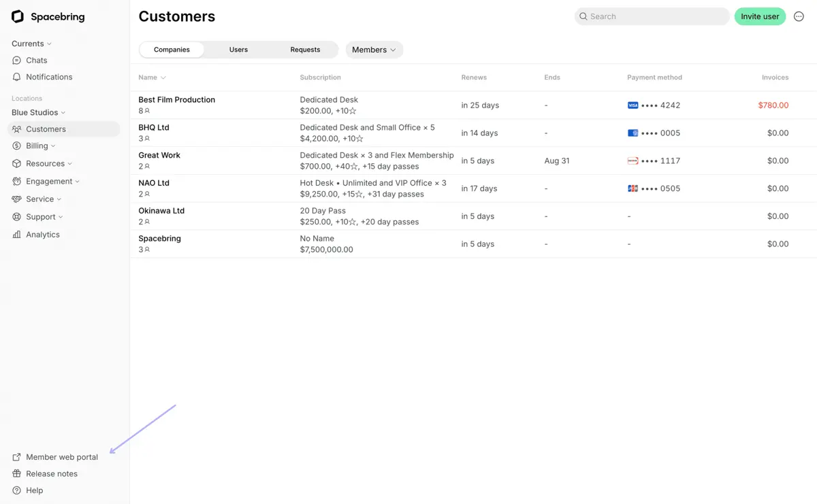The height and width of the screenshot is (504, 817).
Task: Select Customers in the sidebar
Action: [64, 129]
